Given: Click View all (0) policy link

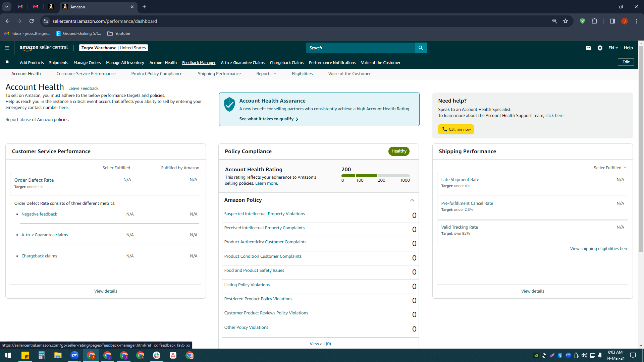Looking at the screenshot, I should coord(320,344).
